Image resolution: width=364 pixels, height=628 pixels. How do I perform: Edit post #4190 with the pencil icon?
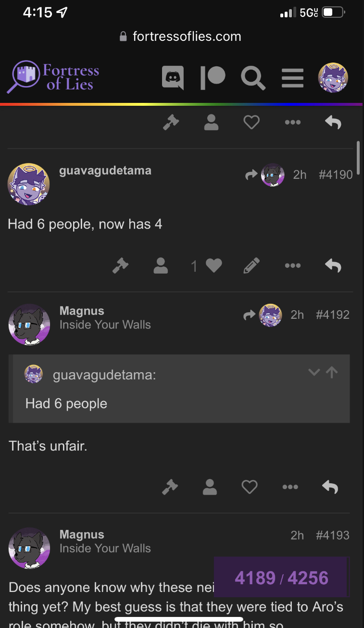(x=251, y=265)
